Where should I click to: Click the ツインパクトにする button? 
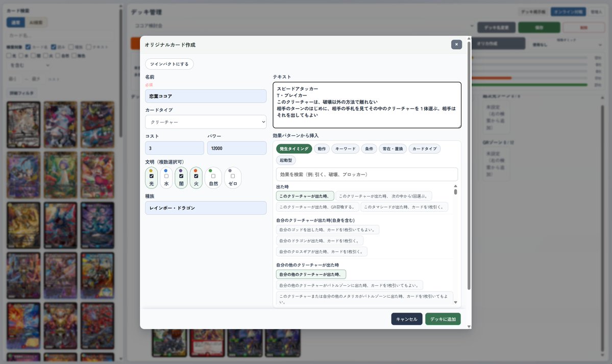(x=169, y=64)
